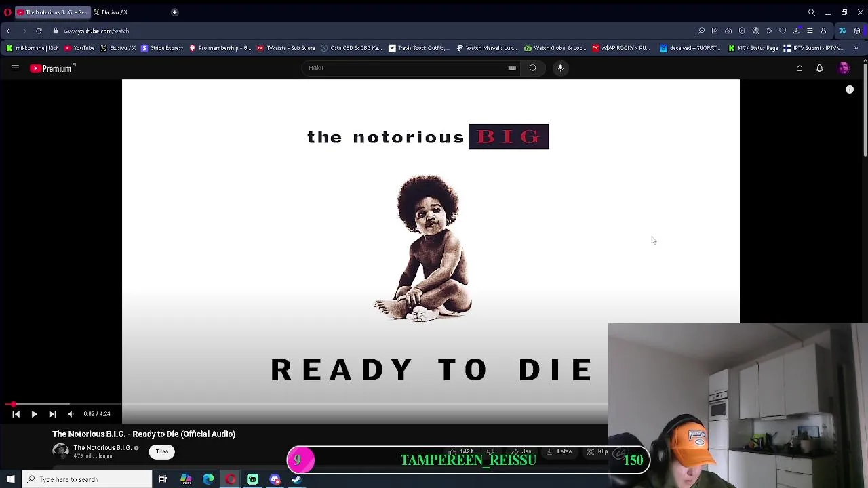
Task: Subscribe with the Tilaa button
Action: [x=162, y=452]
